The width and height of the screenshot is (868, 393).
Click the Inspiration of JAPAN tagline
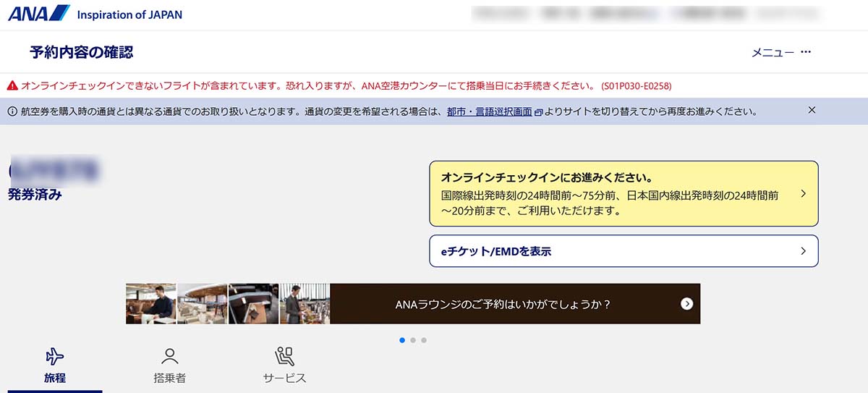point(129,14)
